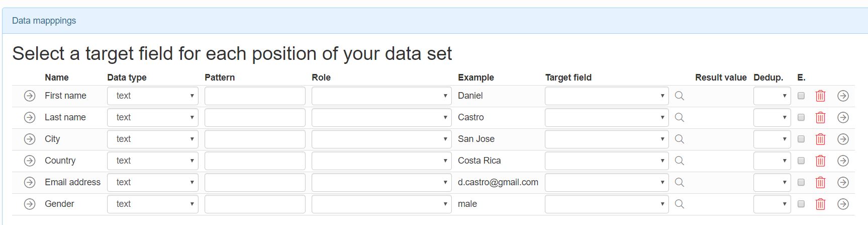The image size is (868, 225).
Task: Tick the E. checkbox for First name
Action: pyautogui.click(x=801, y=96)
